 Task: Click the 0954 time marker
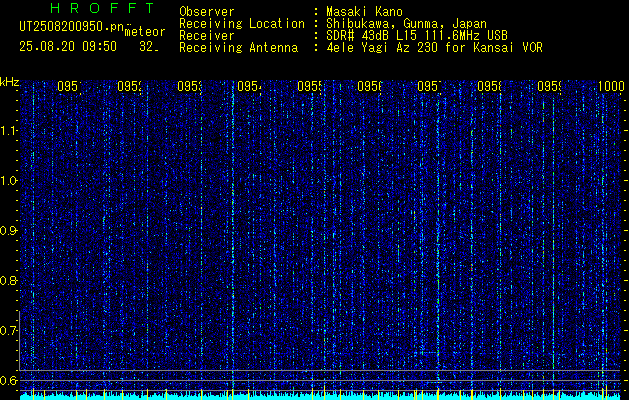249,86
